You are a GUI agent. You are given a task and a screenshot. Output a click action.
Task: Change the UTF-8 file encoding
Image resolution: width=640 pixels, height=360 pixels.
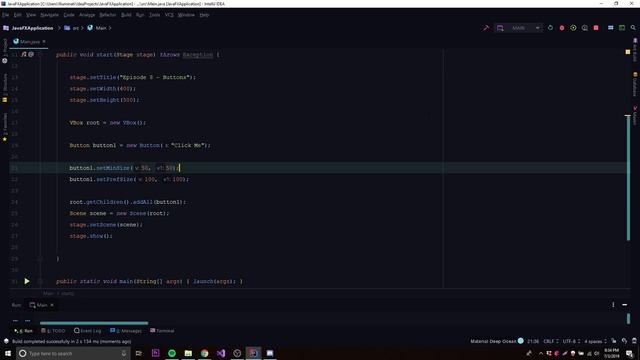572,341
